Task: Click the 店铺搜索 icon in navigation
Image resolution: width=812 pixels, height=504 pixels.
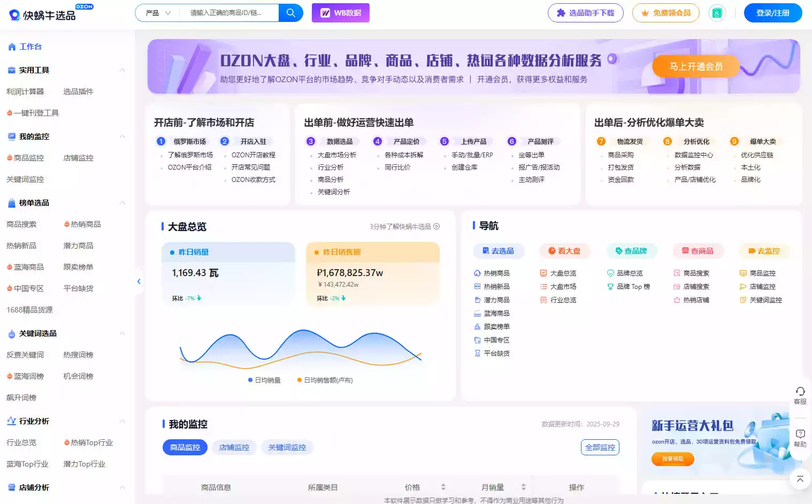Action: coord(677,286)
